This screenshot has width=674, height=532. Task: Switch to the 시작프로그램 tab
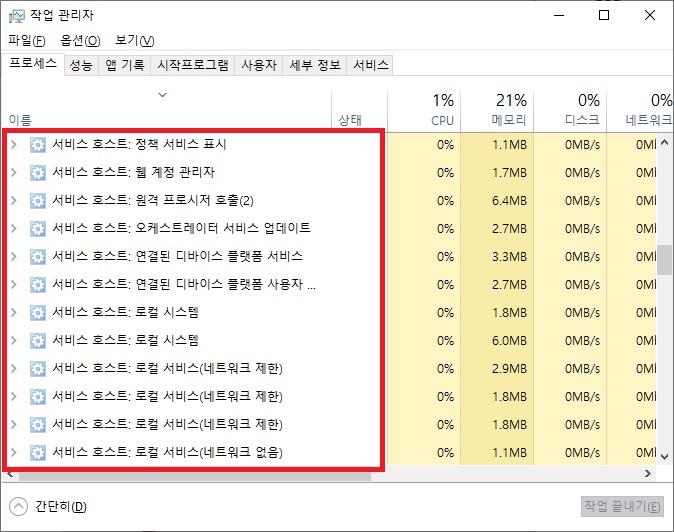193,65
